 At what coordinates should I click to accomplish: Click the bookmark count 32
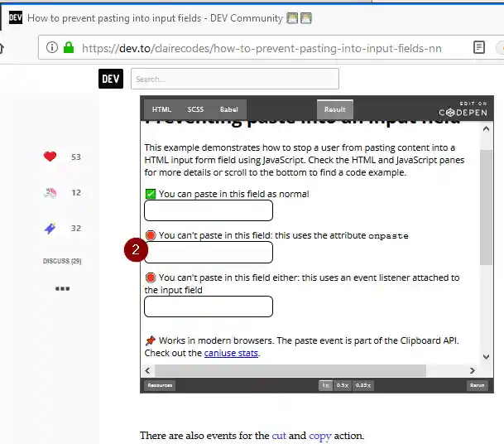(x=76, y=229)
